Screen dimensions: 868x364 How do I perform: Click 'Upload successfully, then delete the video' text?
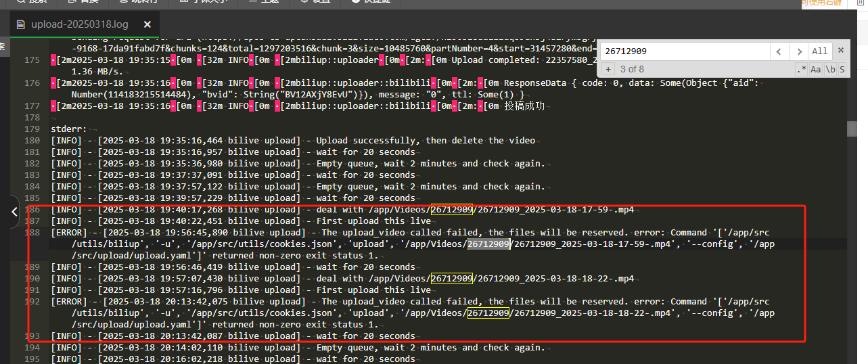coord(426,141)
